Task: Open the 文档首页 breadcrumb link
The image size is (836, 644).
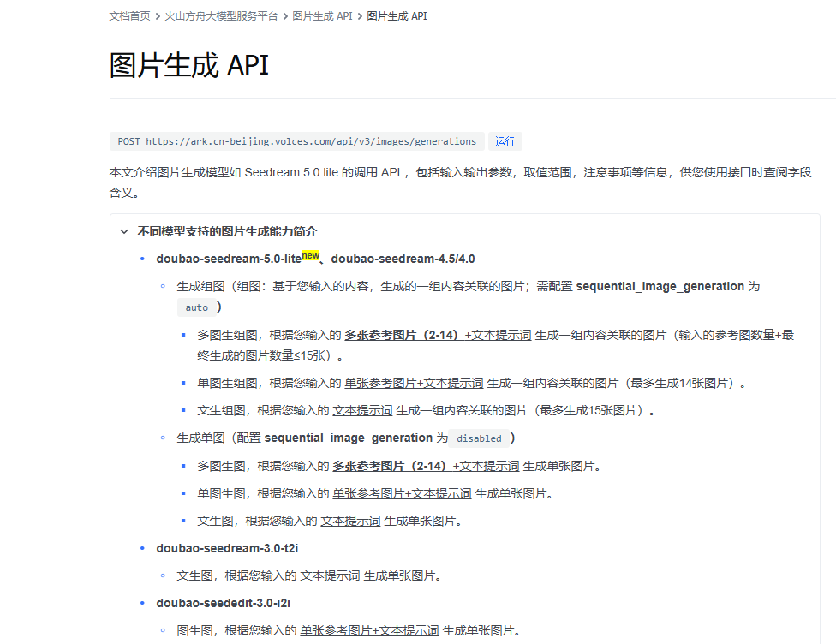Action: pos(129,16)
